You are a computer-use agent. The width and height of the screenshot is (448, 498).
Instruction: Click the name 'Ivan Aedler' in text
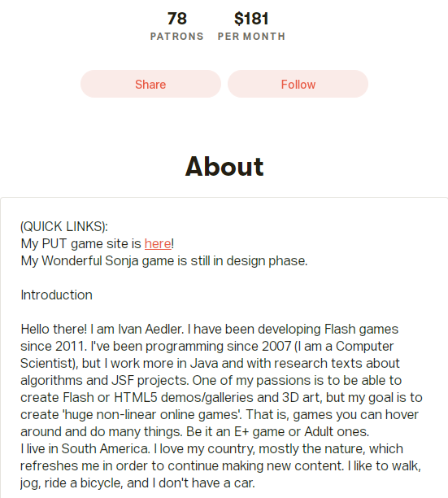[150, 330]
